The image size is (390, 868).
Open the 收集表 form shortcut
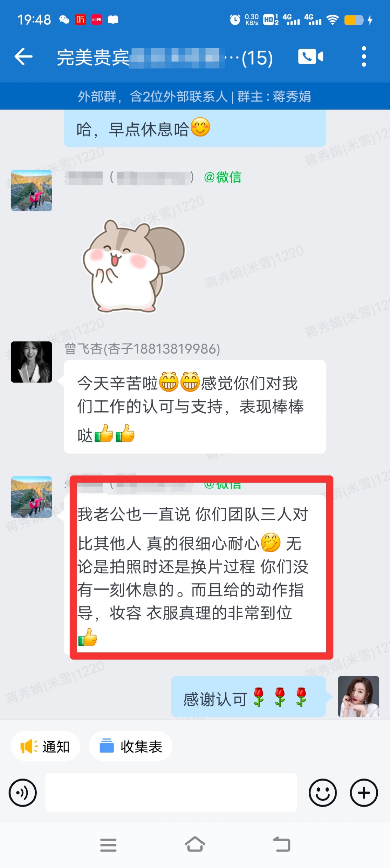(130, 746)
